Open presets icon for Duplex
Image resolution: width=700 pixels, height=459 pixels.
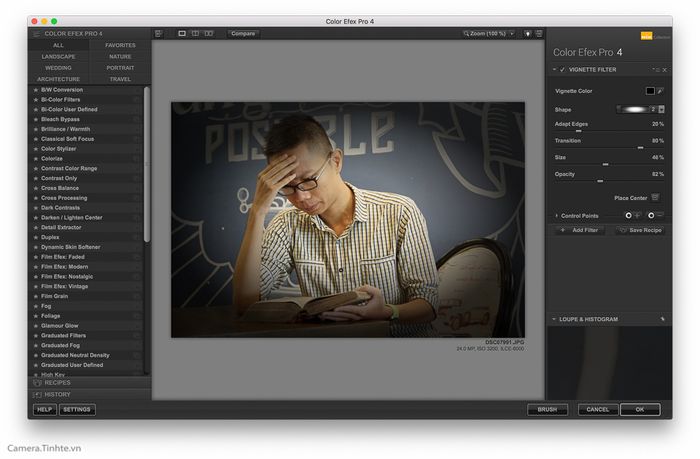pos(137,237)
